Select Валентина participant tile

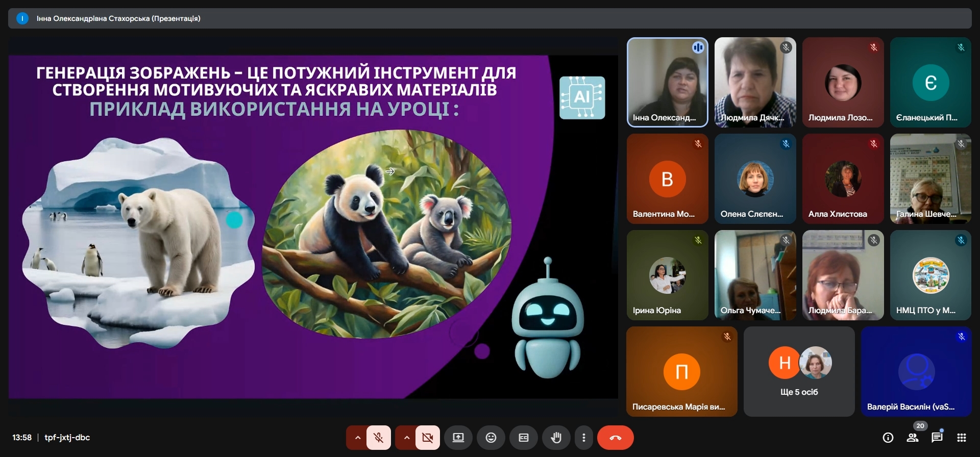click(x=667, y=179)
